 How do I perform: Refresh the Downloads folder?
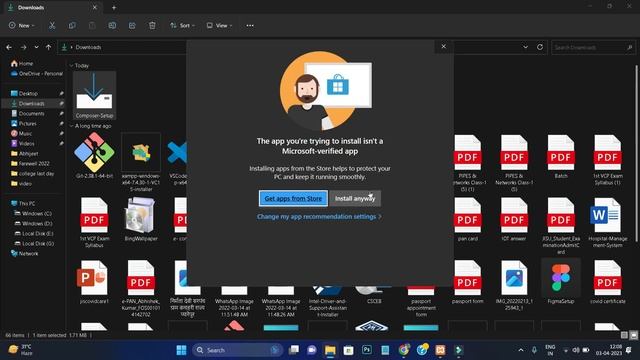click(540, 47)
